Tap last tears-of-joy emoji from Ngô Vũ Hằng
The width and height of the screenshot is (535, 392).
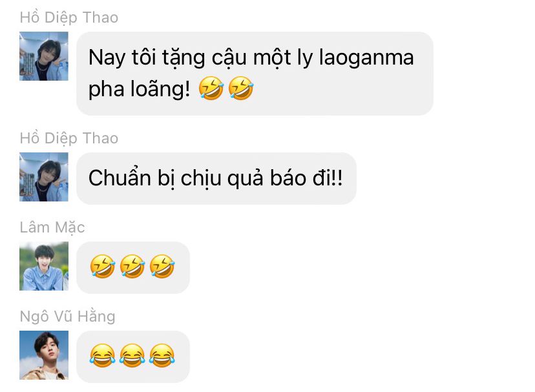pyautogui.click(x=162, y=355)
